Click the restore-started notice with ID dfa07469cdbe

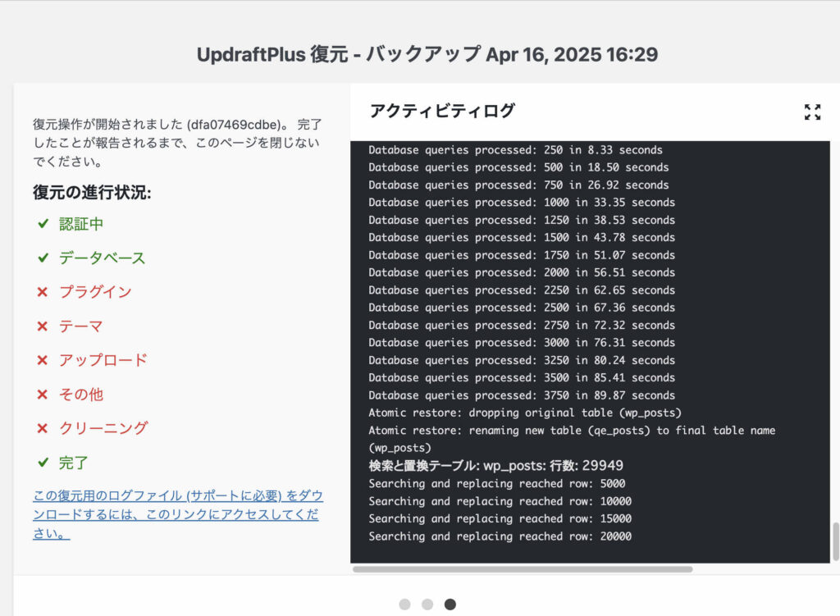click(177, 143)
